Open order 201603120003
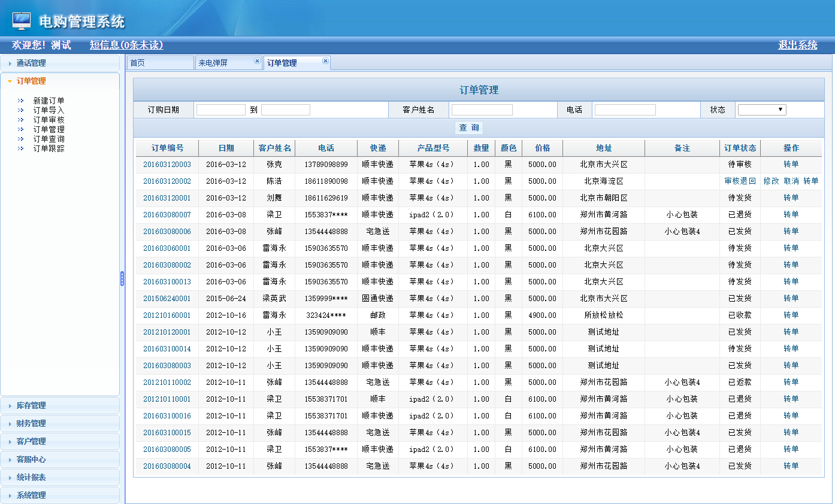Screen dimensions: 835x504 tap(167, 165)
